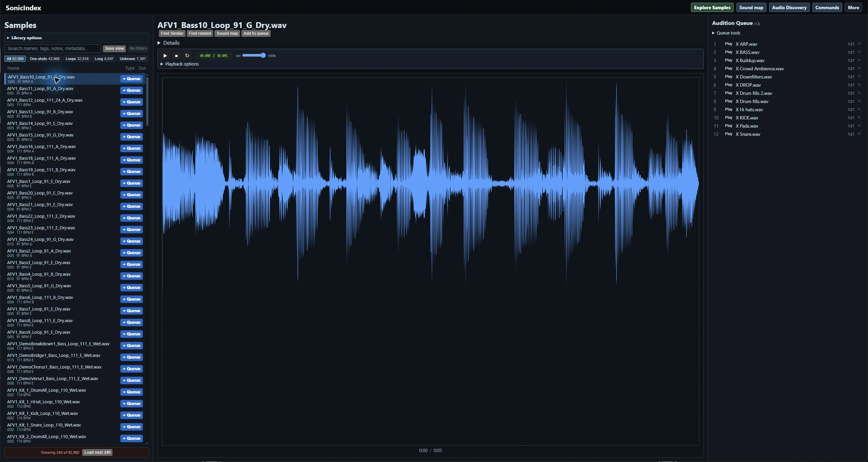Play the loaded sample
This screenshot has height=462, width=868.
click(x=165, y=56)
